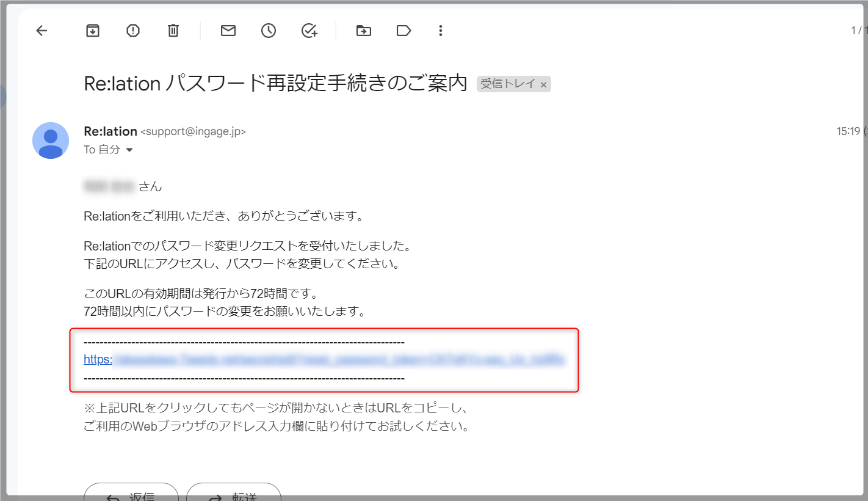
Task: Open the Move to folder icon
Action: [364, 31]
